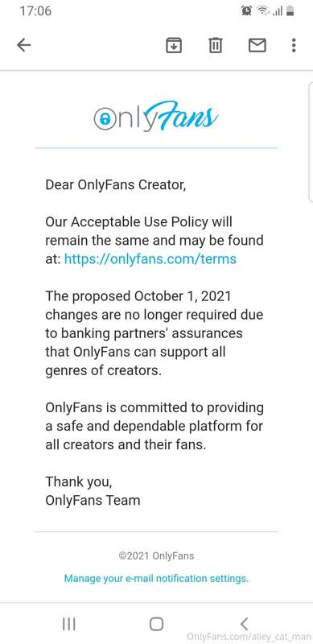Viewport: 313px width, 644px height.
Task: Tap the OnlyFans Team signature text
Action: (93, 500)
